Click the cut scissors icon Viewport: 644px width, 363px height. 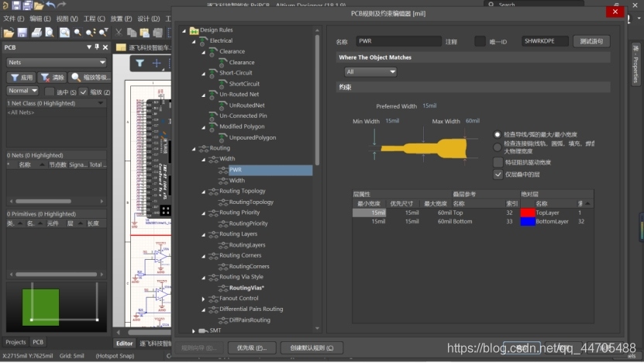119,33
